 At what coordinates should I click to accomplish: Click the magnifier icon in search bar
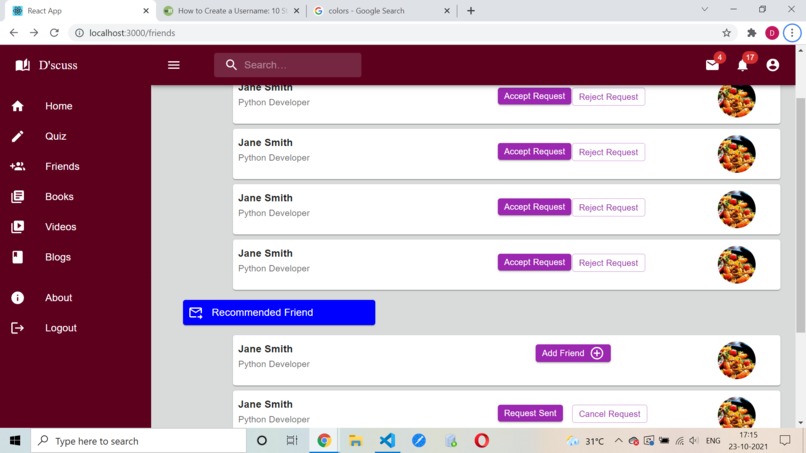point(231,65)
